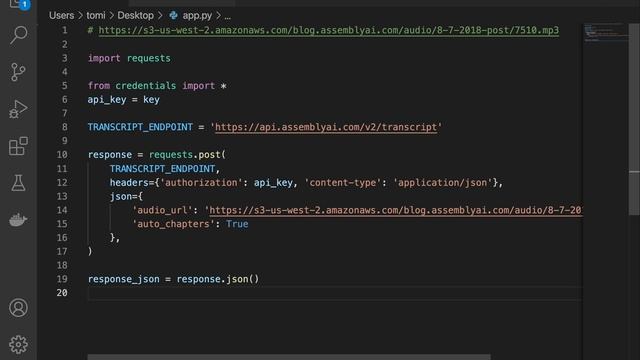Screen dimensions: 640x360
Task: Click 'TRANSCRIPT_ENDPOINT' on line 8
Action: (140, 127)
